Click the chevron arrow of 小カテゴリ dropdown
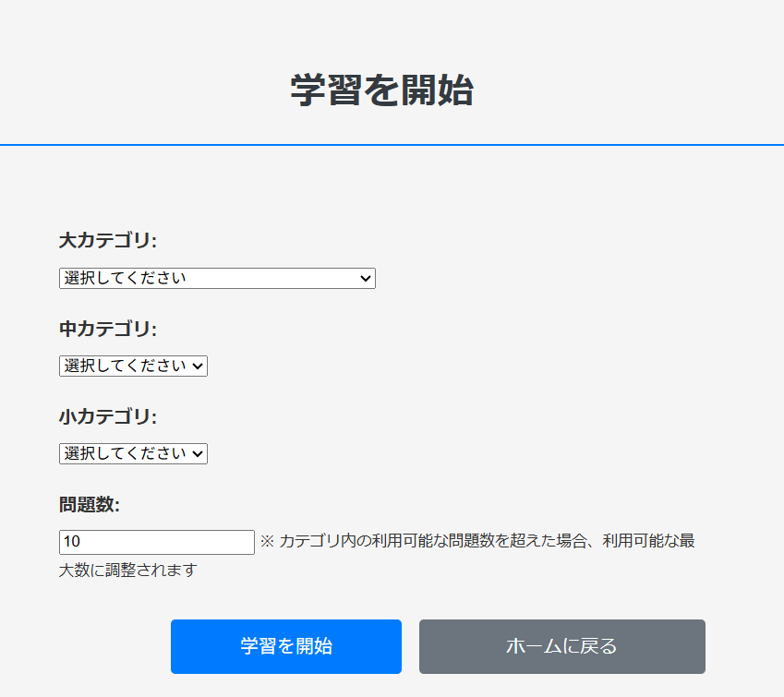Viewport: 784px width, 697px height. click(198, 454)
